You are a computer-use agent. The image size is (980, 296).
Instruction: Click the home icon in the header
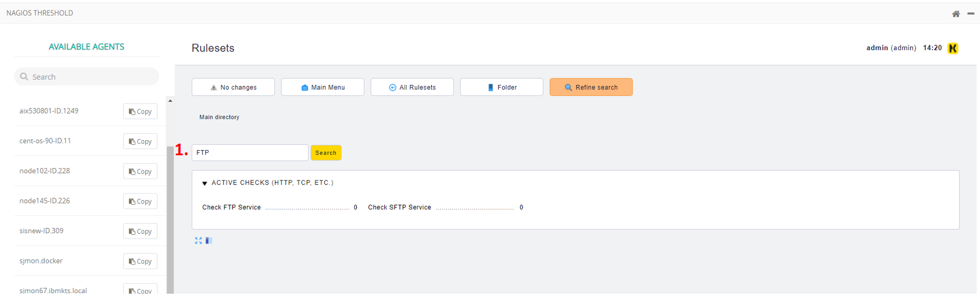pyautogui.click(x=956, y=13)
